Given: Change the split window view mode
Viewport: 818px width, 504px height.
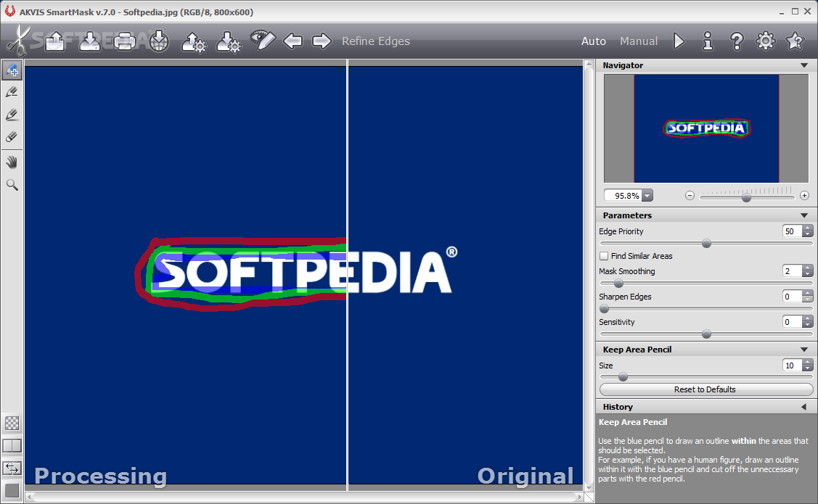Looking at the screenshot, I should coord(12,446).
